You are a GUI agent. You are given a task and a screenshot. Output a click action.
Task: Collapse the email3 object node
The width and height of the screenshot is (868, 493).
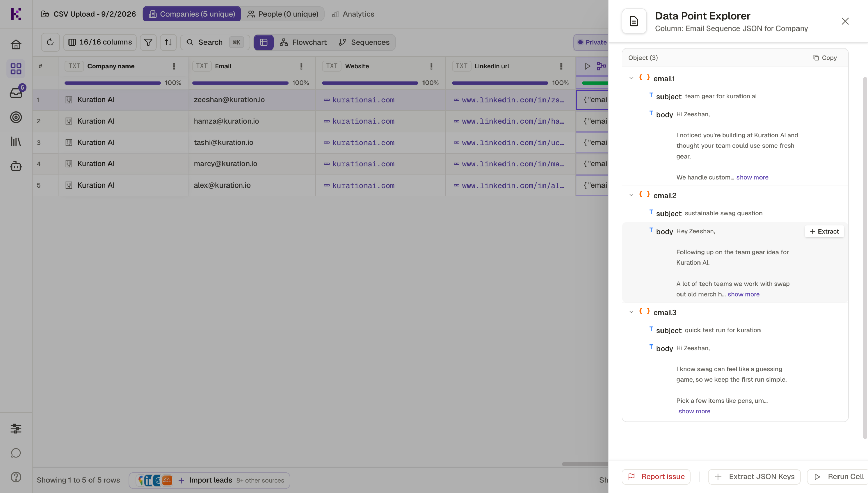click(631, 312)
